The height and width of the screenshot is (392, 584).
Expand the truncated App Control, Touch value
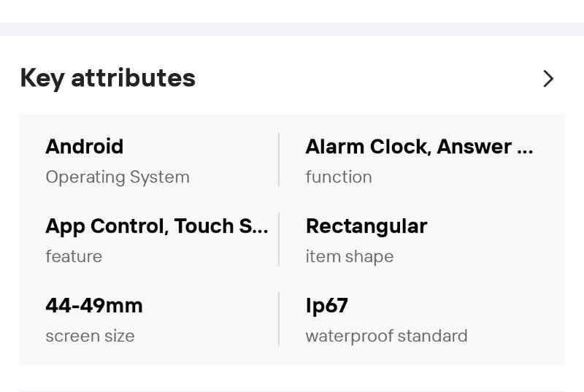[157, 226]
